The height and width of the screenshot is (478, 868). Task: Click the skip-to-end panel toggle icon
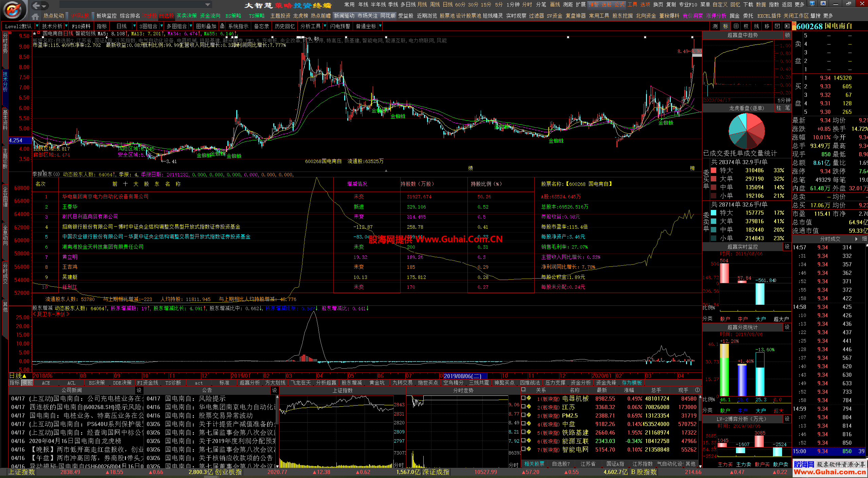click(x=787, y=26)
